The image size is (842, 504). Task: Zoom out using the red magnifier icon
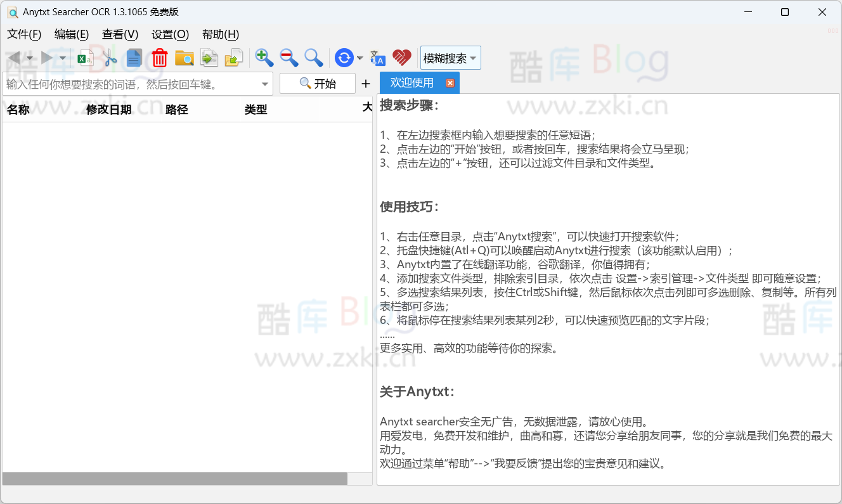288,58
